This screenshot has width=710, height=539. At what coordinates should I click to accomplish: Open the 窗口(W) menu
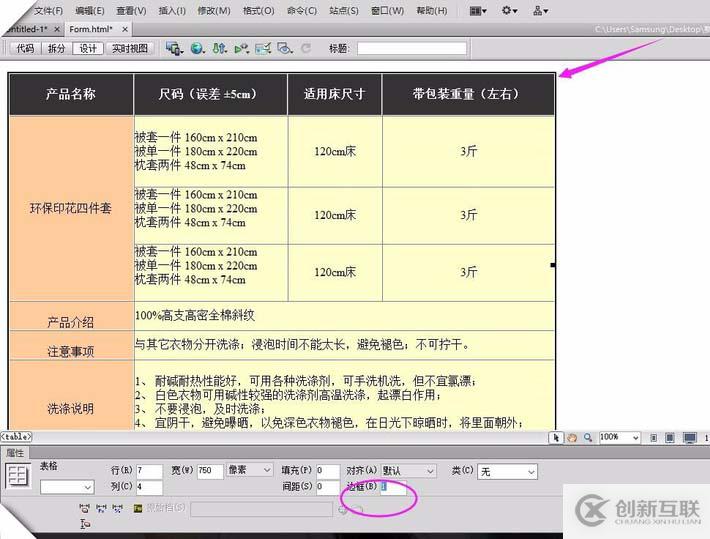coord(387,10)
